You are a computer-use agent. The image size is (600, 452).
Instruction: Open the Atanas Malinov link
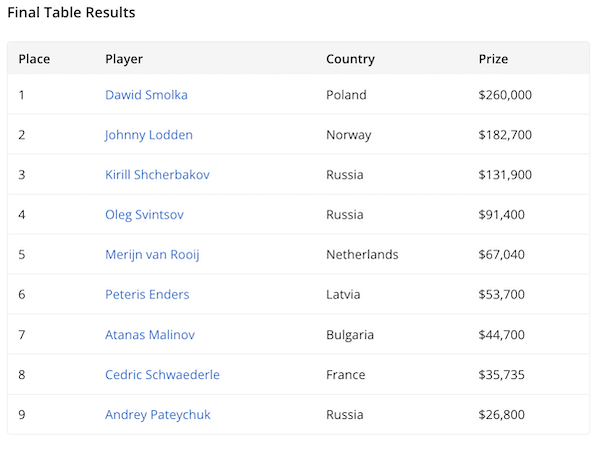coord(150,335)
